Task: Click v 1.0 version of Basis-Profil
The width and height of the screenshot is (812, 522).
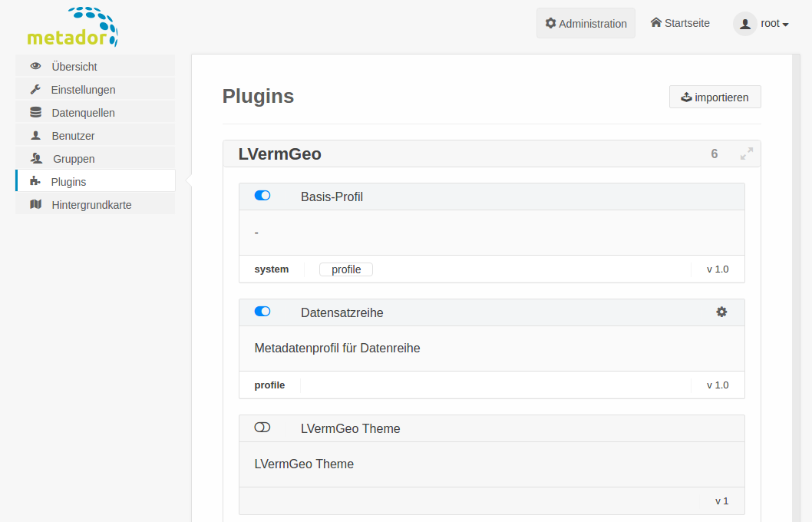Action: pos(718,269)
